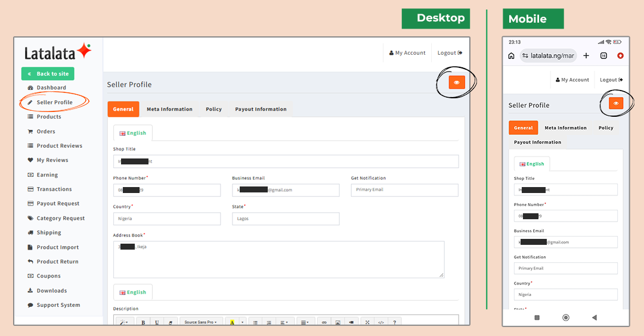644x336 pixels.
Task: Select the English language tab above Description
Action: tap(132, 292)
